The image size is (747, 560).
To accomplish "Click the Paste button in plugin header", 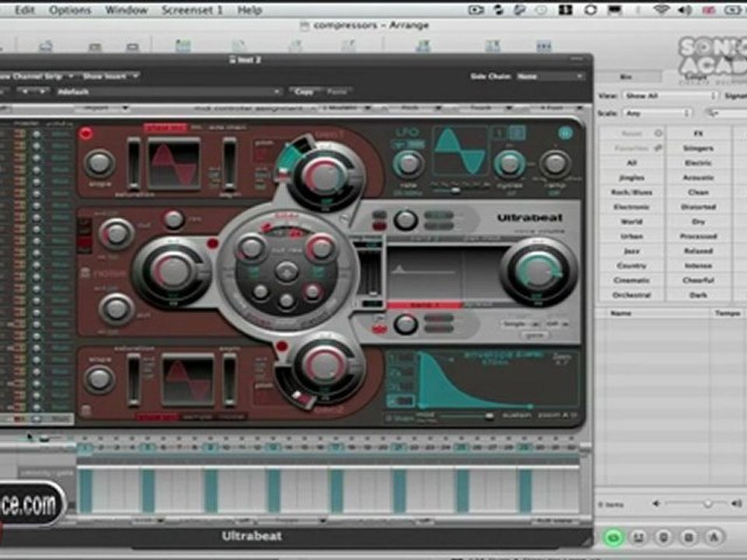I will 337,92.
